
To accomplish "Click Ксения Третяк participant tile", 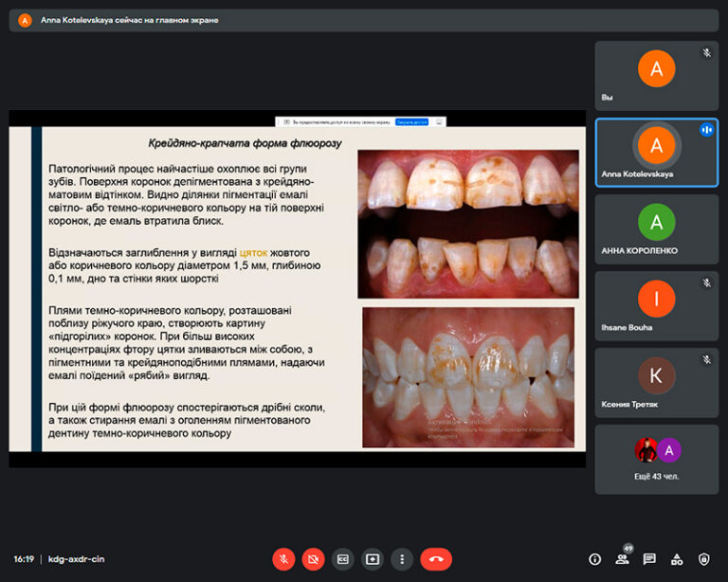I will 656,382.
